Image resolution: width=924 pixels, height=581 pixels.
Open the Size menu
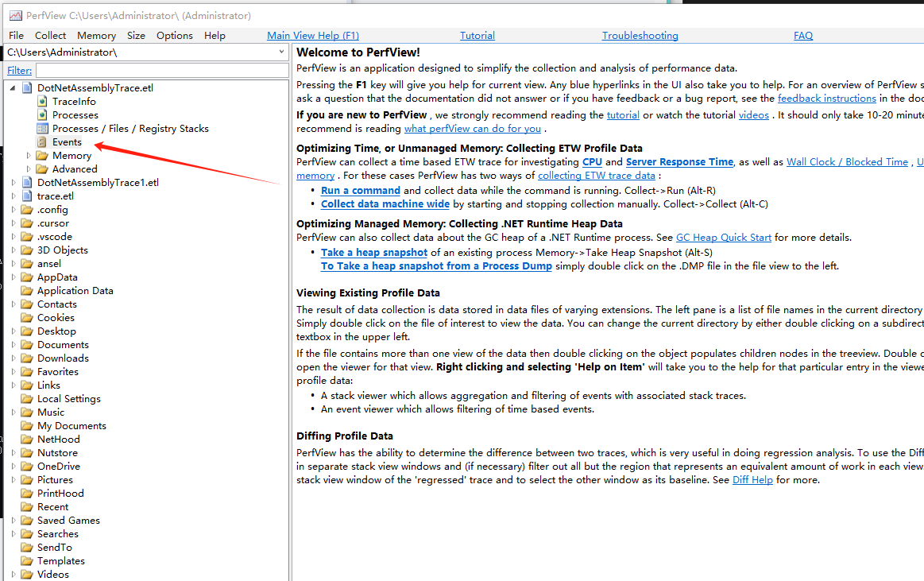click(136, 35)
